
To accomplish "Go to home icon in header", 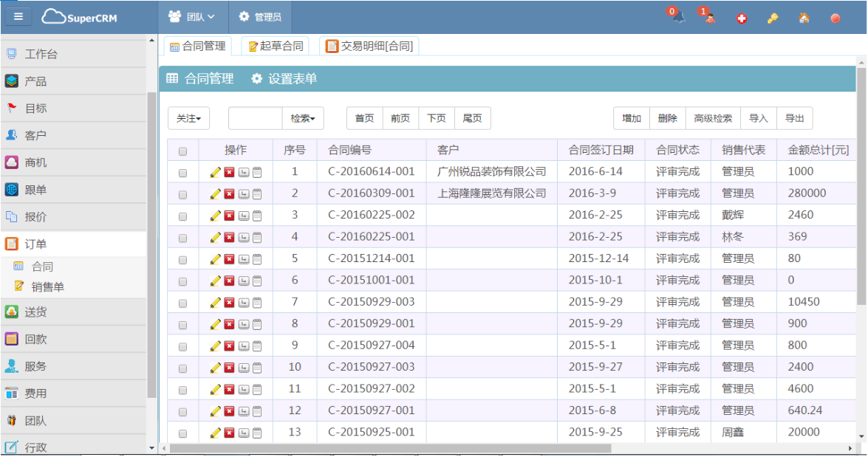I will pyautogui.click(x=804, y=18).
